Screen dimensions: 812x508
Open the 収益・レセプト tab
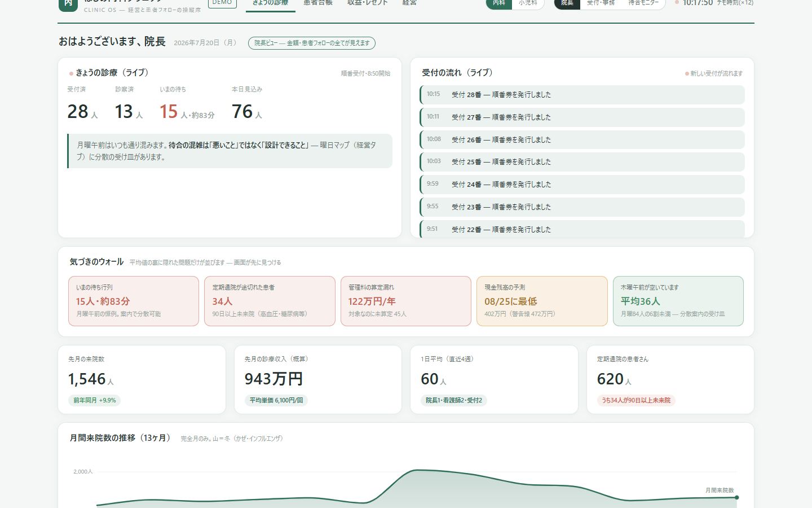click(x=368, y=3)
